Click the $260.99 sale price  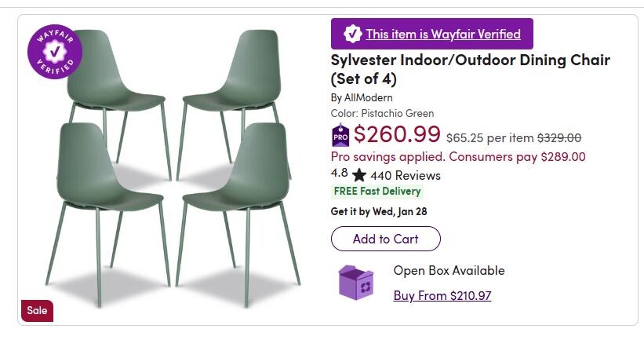click(397, 134)
